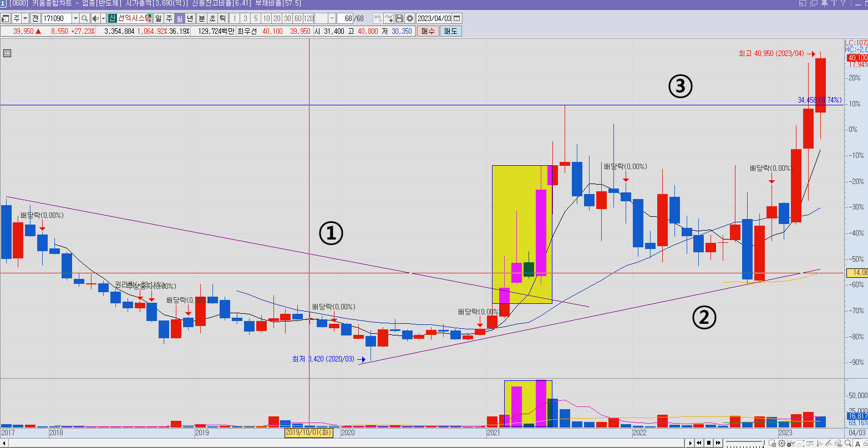
Task: Toggle the 전 button
Action: (35, 18)
